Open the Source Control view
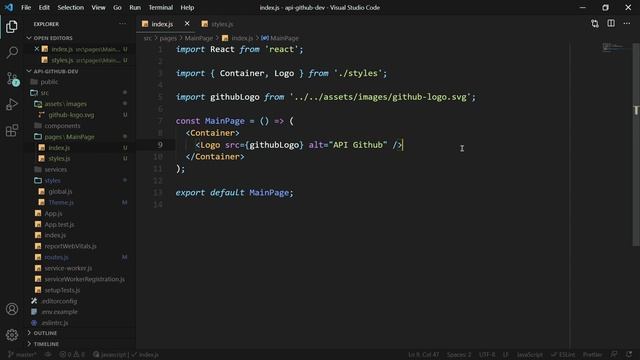640x360 pixels. 12,78
